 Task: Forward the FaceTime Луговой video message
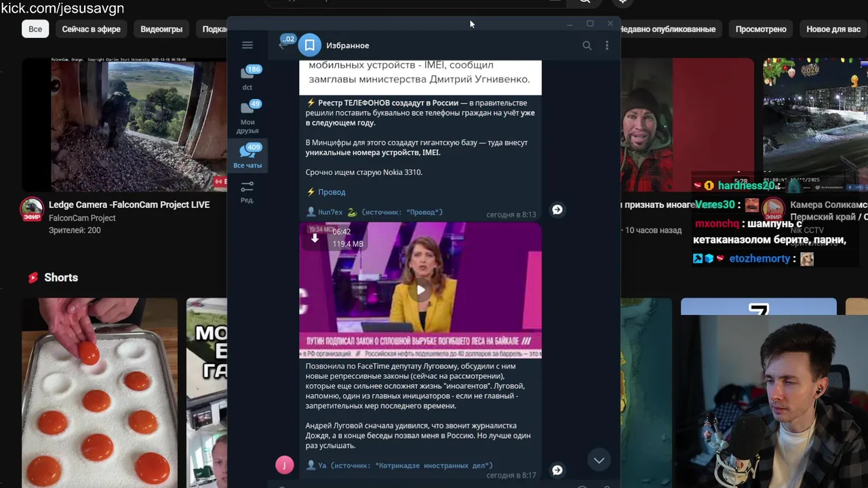557,470
